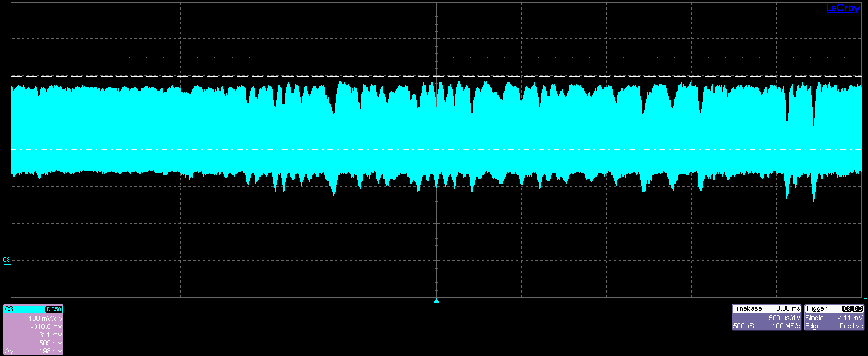This screenshot has width=868, height=356.
Task: Click the C3 ground level marker
Action: click(x=6, y=262)
